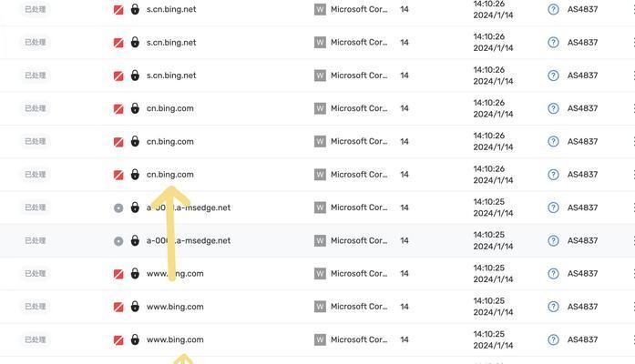Click the 已处理 badge on the third cn.bing.com row

click(x=36, y=175)
